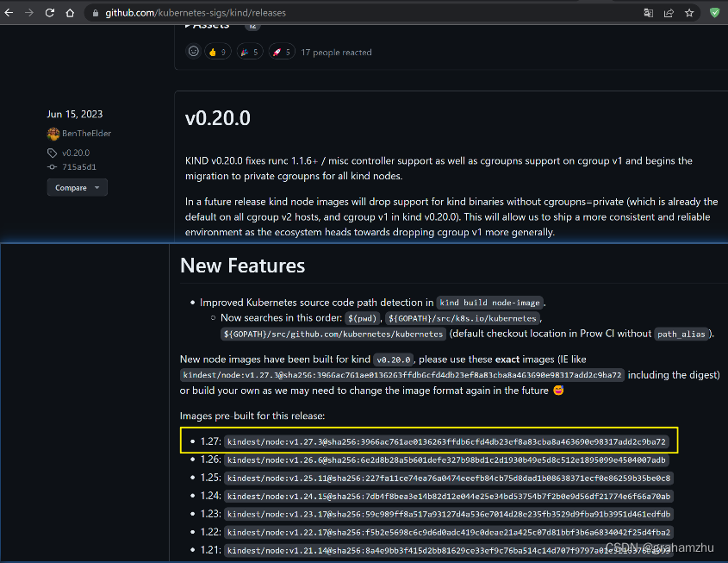Open BenTheElder's profile link
The height and width of the screenshot is (563, 728).
click(86, 134)
